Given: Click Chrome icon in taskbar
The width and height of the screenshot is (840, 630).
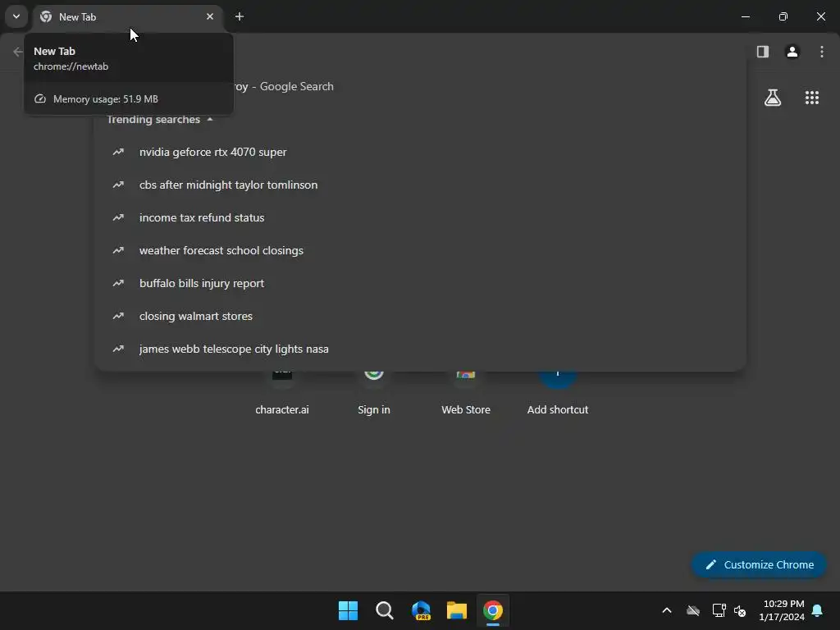Looking at the screenshot, I should pos(493,610).
